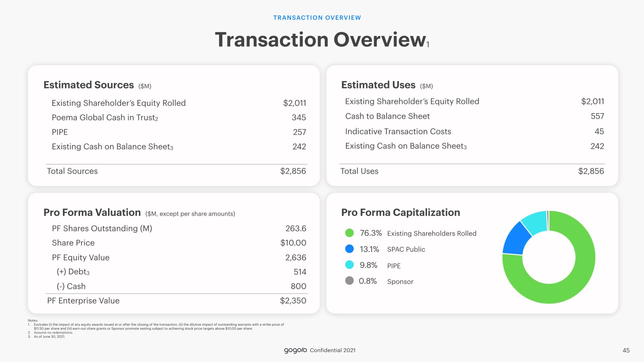Click the Total Sources $2,856 value
The width and height of the screenshot is (644, 362).
(x=293, y=171)
